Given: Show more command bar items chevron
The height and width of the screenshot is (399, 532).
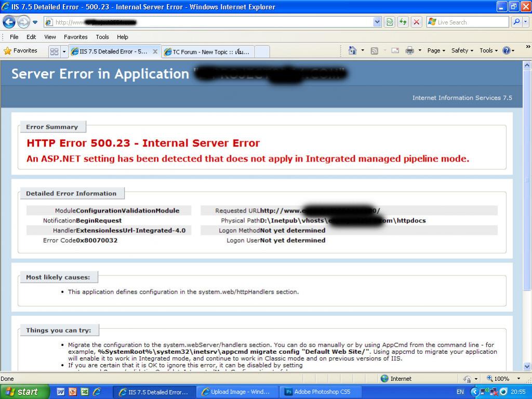Looking at the screenshot, I should tap(528, 46).
